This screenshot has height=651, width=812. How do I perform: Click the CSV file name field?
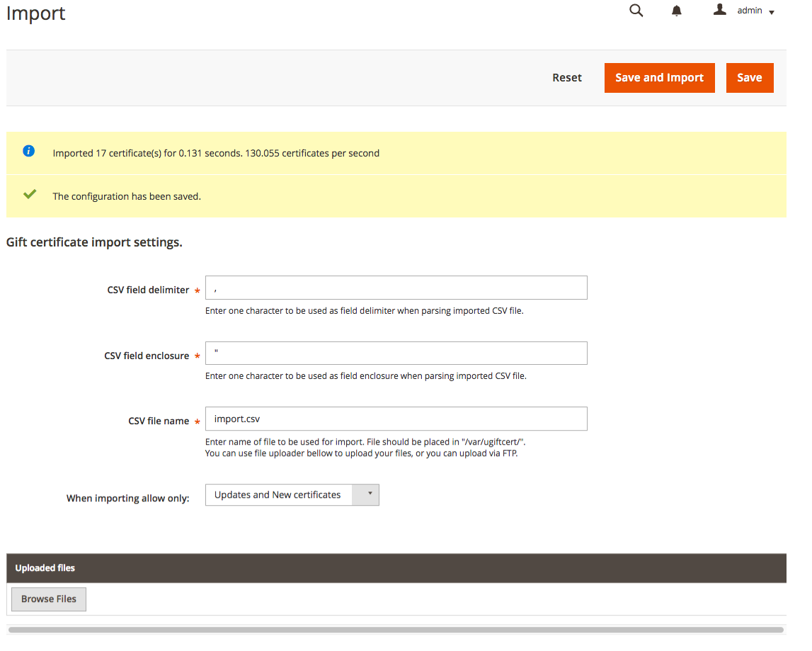[x=396, y=419]
